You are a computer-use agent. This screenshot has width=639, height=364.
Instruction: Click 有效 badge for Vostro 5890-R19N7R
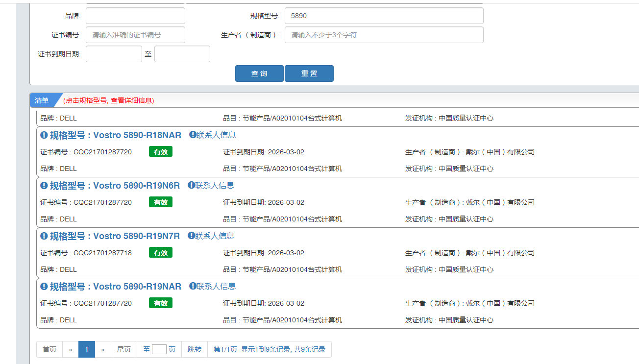pyautogui.click(x=161, y=253)
